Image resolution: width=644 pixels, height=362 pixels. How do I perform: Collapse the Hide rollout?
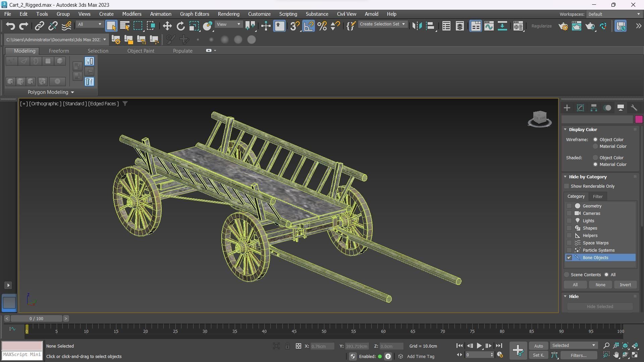565,296
